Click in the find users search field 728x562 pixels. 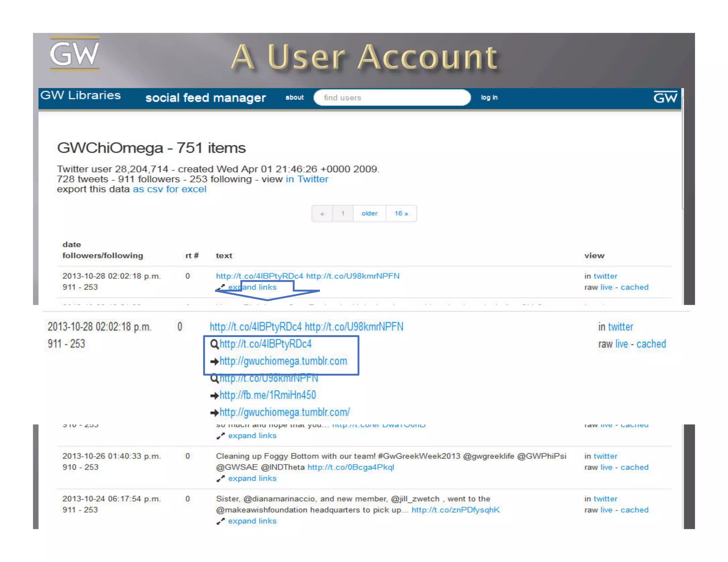(x=392, y=98)
